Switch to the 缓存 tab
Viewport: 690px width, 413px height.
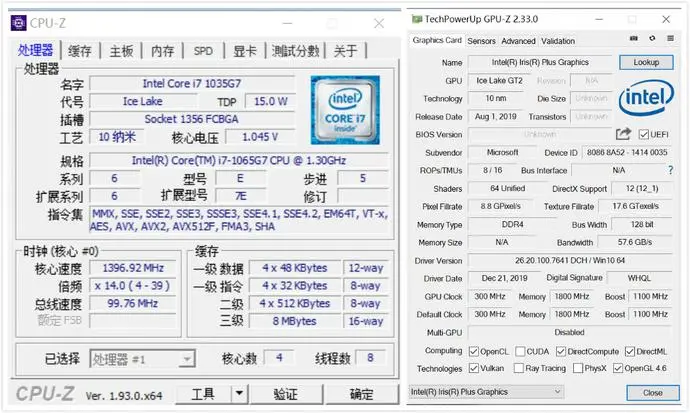(80, 51)
